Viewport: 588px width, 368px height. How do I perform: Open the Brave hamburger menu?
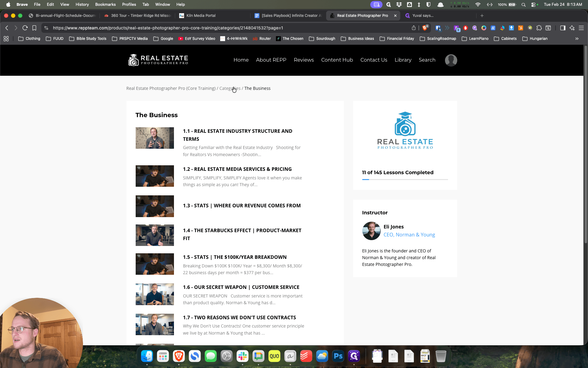581,28
